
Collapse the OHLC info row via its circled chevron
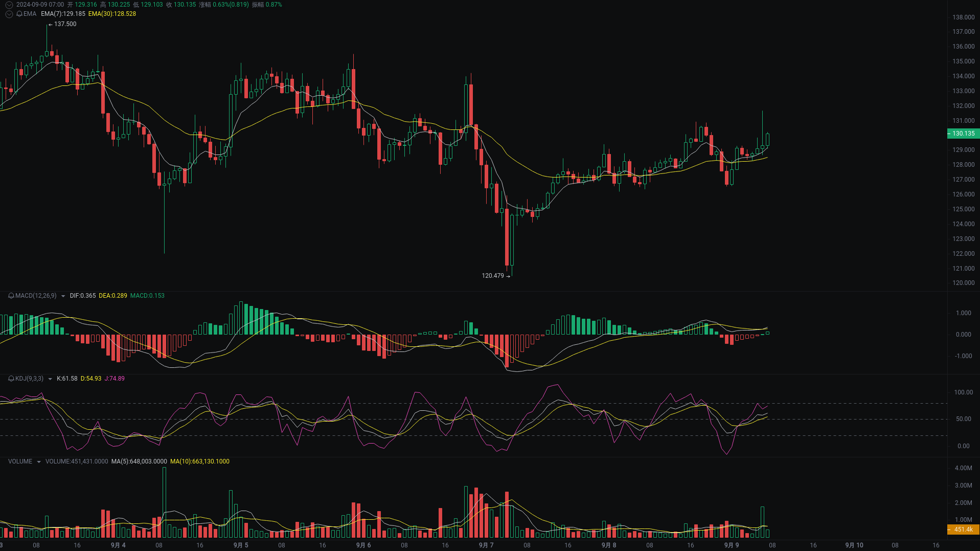click(8, 4)
